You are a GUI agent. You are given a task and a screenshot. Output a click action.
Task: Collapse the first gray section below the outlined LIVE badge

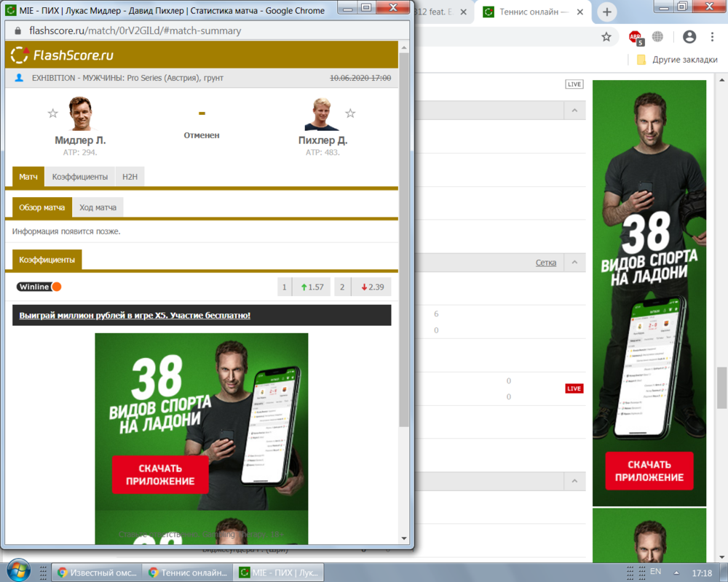click(574, 111)
